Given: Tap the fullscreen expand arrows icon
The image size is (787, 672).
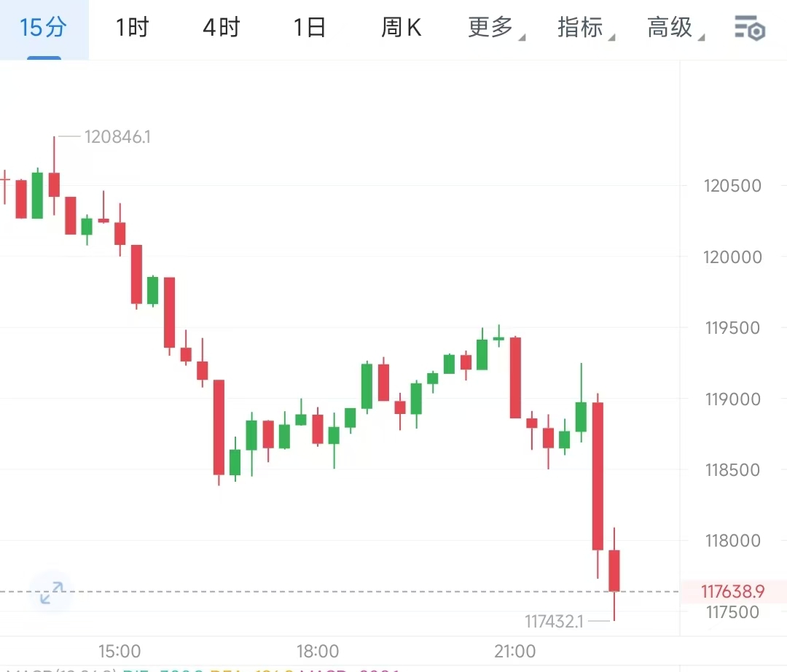Looking at the screenshot, I should tap(52, 591).
